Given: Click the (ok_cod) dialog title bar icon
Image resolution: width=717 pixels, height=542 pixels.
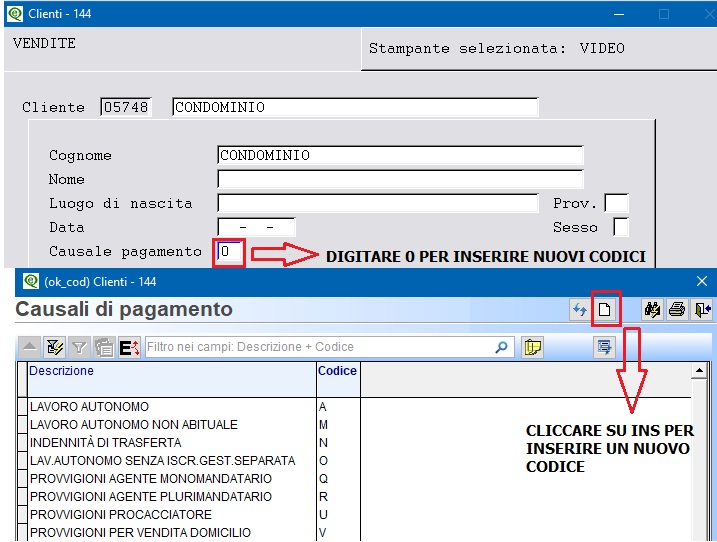Looking at the screenshot, I should [x=31, y=281].
